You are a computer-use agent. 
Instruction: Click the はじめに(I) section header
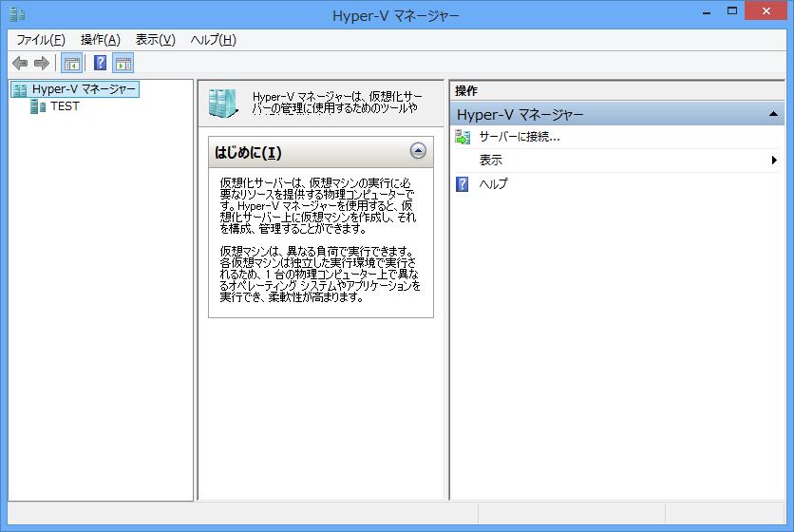[321, 152]
